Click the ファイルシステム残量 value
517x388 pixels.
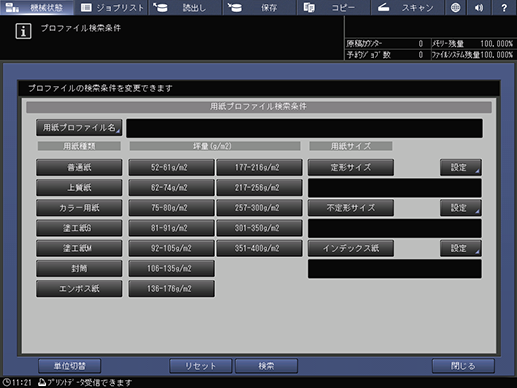pyautogui.click(x=496, y=55)
